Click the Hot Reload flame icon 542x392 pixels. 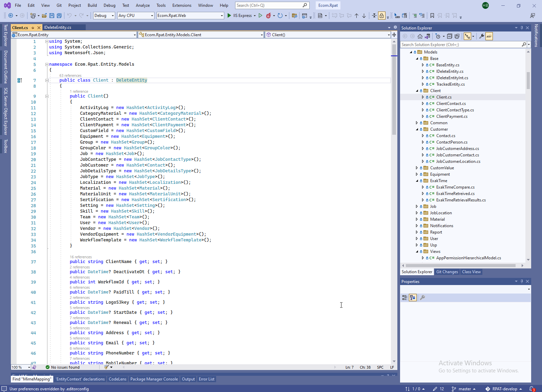point(269,16)
